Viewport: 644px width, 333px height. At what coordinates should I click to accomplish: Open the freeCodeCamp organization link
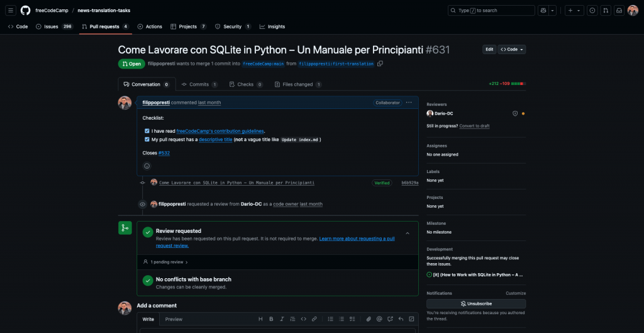pos(52,10)
